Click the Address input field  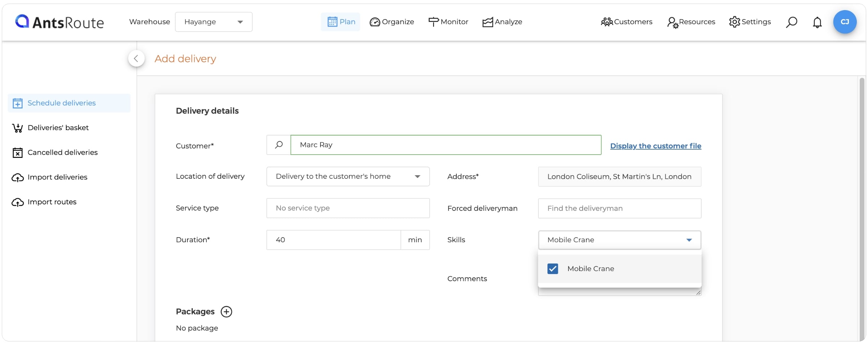pos(619,177)
